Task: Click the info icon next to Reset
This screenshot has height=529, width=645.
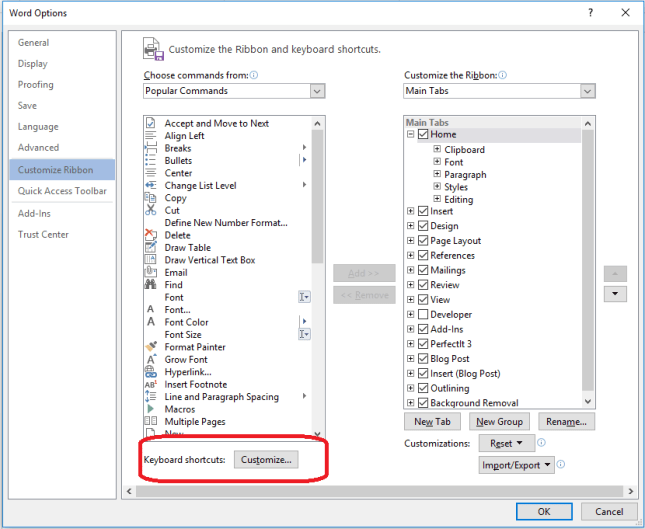Action: [x=541, y=443]
